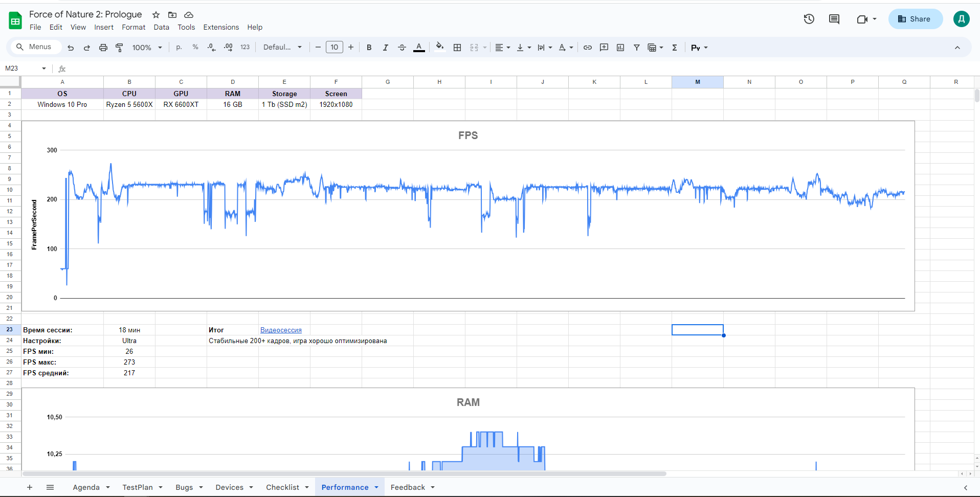Star the Force of Nature document
The image size is (980, 497).
click(x=156, y=15)
